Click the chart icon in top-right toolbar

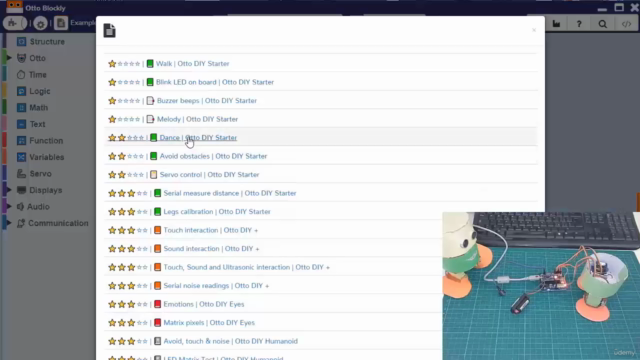point(556,24)
